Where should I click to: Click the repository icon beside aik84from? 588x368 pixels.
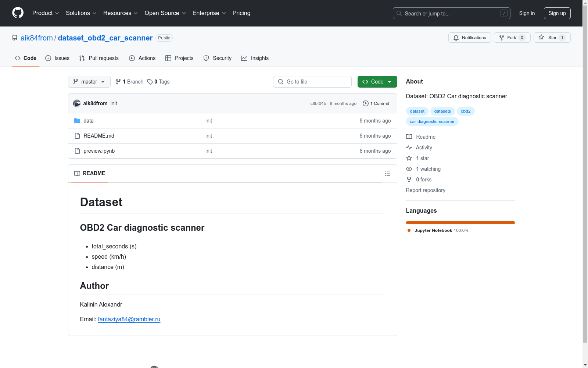pos(15,38)
